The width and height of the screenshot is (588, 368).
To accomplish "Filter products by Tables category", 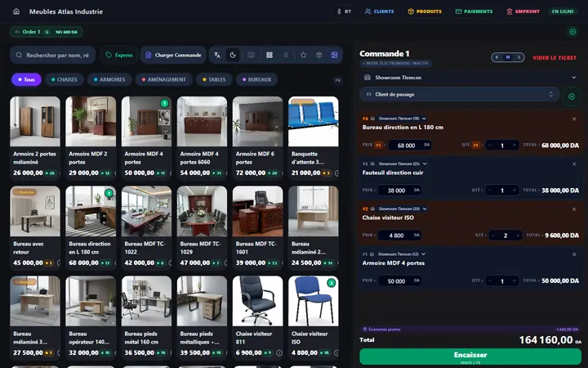I will [x=214, y=79].
